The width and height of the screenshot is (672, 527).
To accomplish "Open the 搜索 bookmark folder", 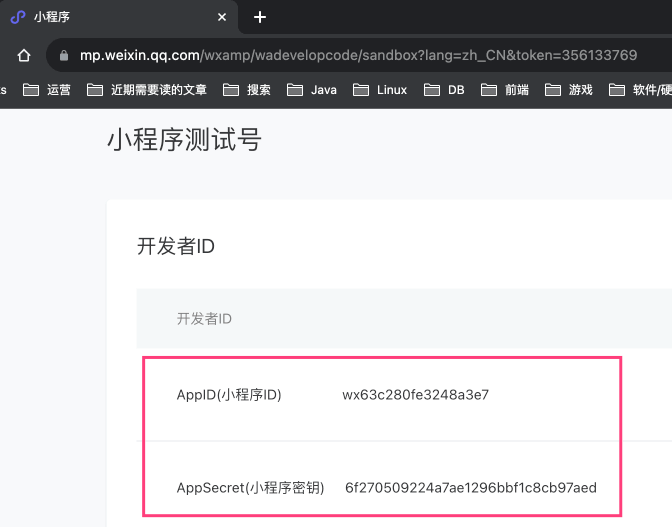I will click(247, 90).
